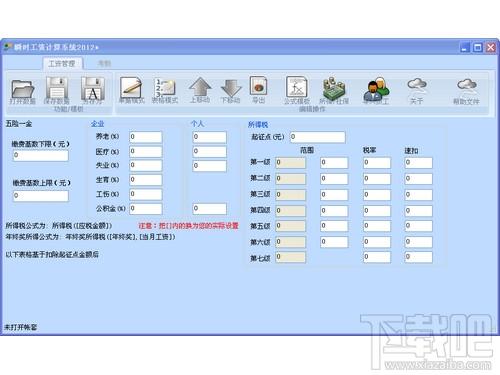Click the 所得税 section heading

[x=258, y=125]
